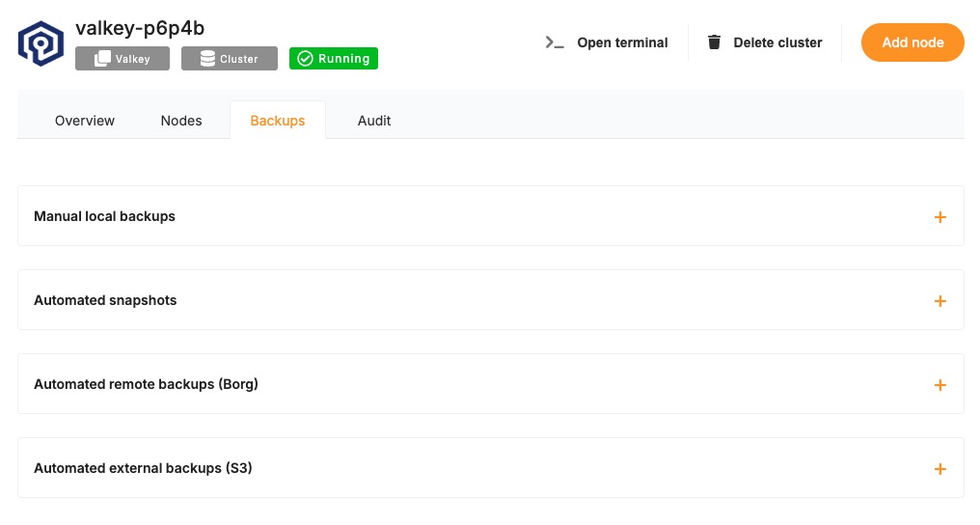Click the valkey-p6p4b cluster name title
This screenshot has width=980, height=525.
point(140,28)
